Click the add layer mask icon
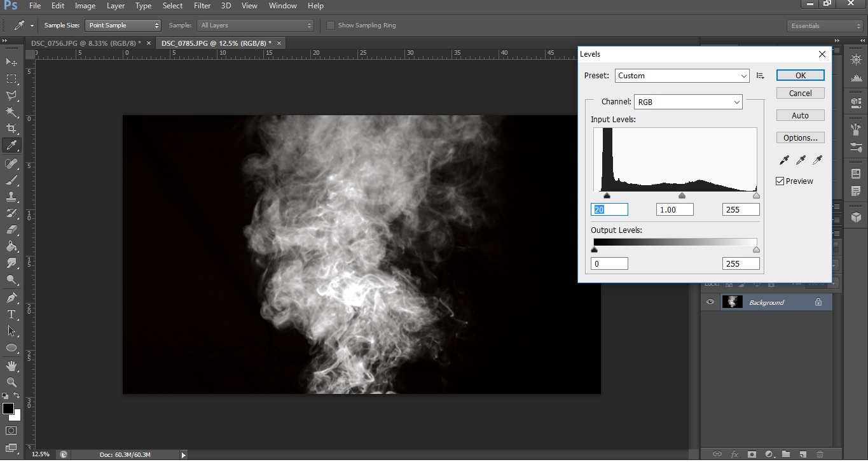This screenshot has width=868, height=462. tap(752, 454)
